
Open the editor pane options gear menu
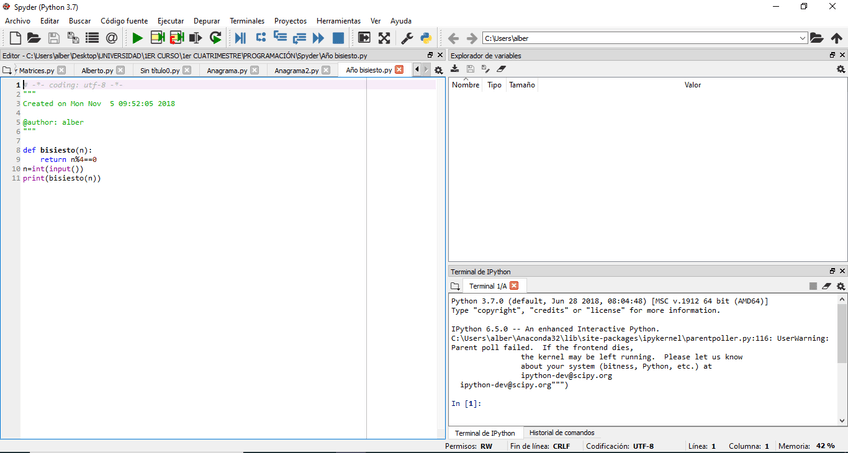click(x=438, y=70)
